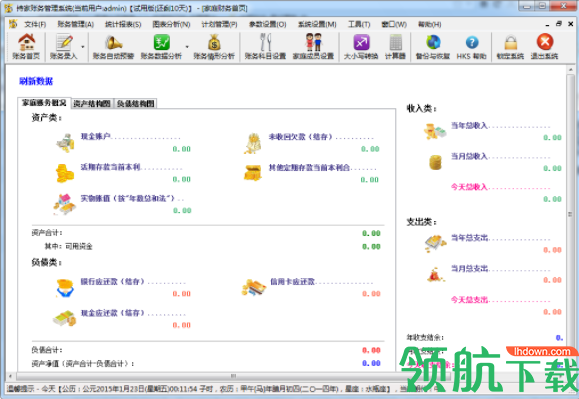579x399 pixels.
Task: Open 账务科目设置 fork-and-knife icon
Action: tap(265, 47)
